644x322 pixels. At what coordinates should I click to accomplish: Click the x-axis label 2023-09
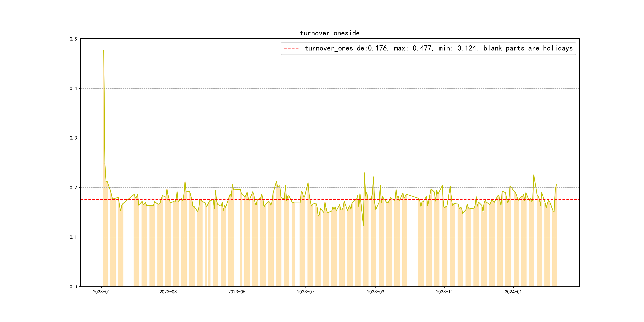coord(375,292)
